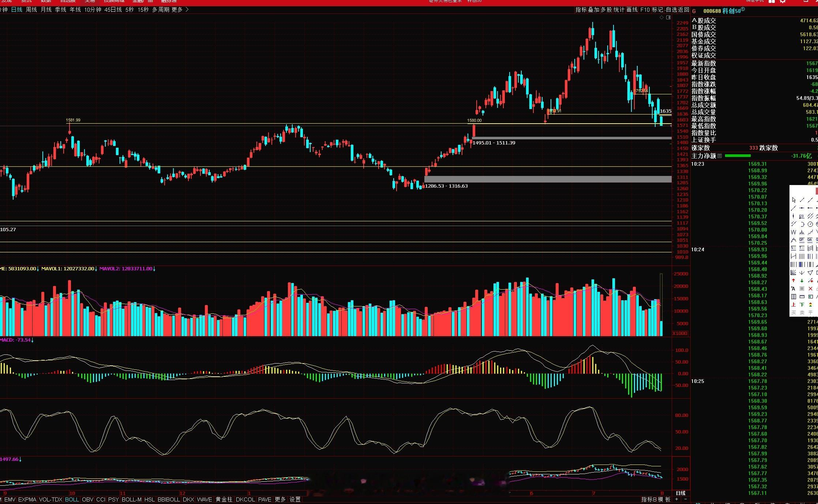The height and width of the screenshot is (504, 818).
Task: Expand 更多 indicators in bottom bar
Action: (x=280, y=499)
